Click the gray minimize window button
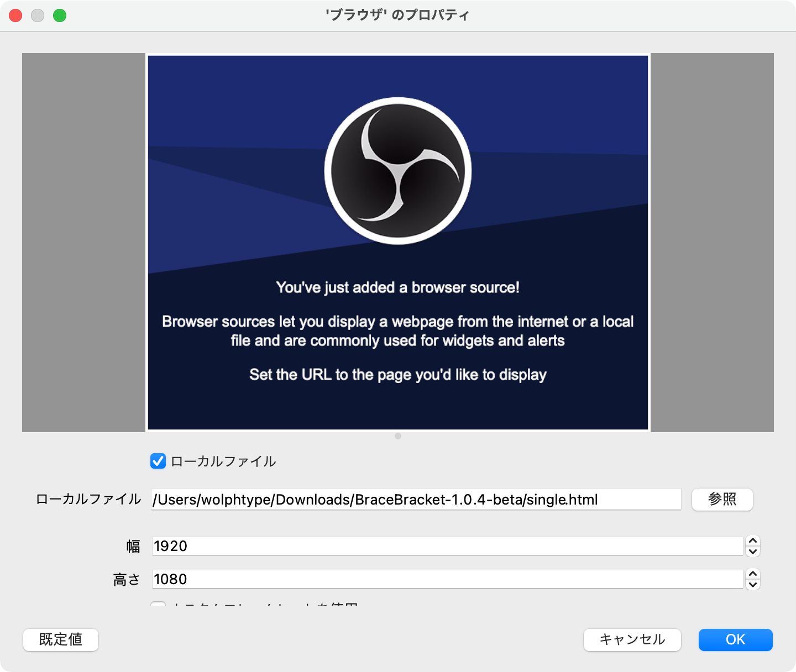The height and width of the screenshot is (672, 796). pyautogui.click(x=38, y=15)
